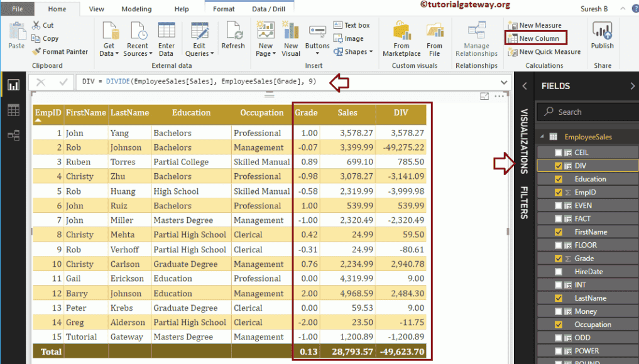
Task: Expand the formula bar chevron
Action: coord(503,82)
